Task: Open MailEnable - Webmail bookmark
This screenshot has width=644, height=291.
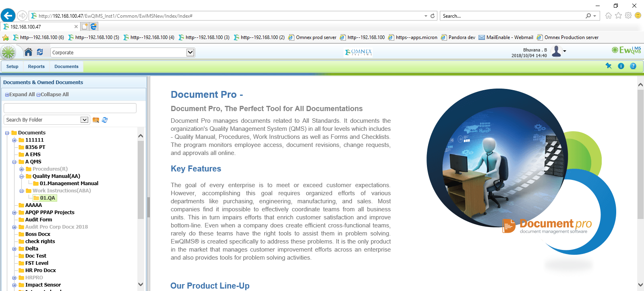Action: click(506, 37)
